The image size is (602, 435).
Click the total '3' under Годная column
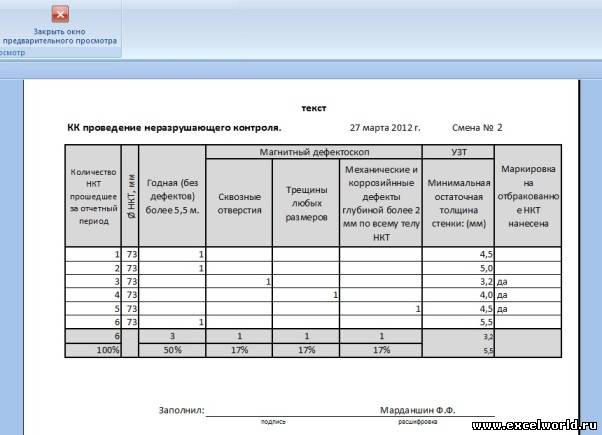[172, 336]
